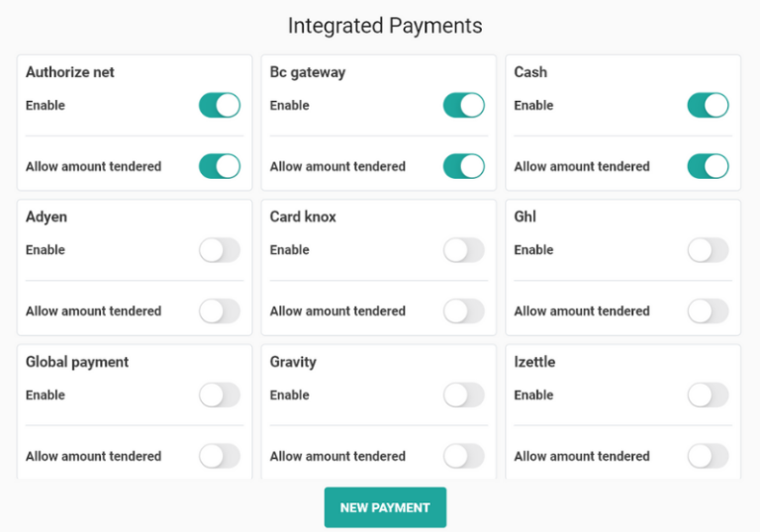Enable the Gravity payment toggle
Image resolution: width=760 pixels, height=532 pixels.
(463, 396)
